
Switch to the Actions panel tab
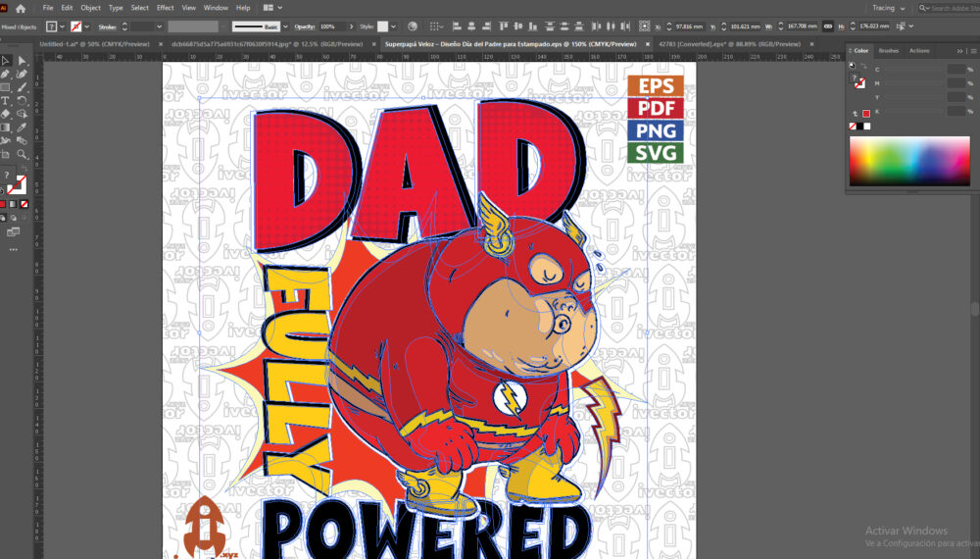pyautogui.click(x=919, y=51)
